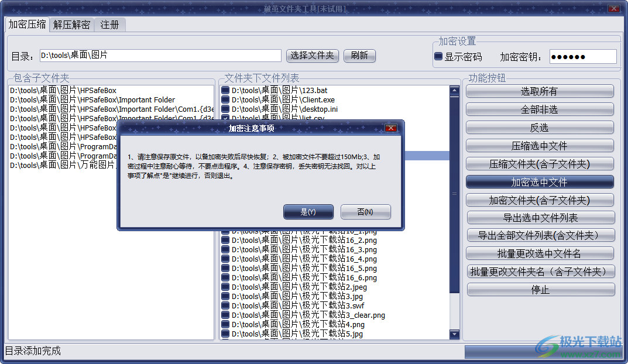Click the 加密选中文件 button
The height and width of the screenshot is (364, 628).
coord(540,182)
